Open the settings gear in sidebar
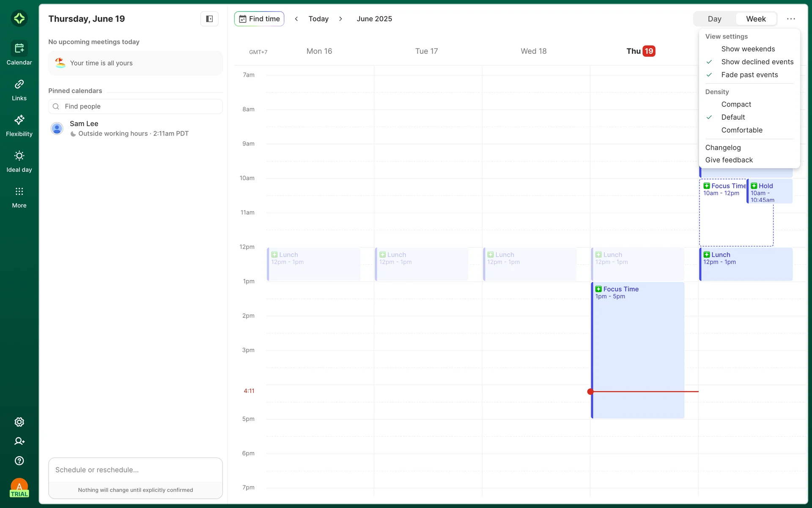The width and height of the screenshot is (812, 508). coord(19,422)
